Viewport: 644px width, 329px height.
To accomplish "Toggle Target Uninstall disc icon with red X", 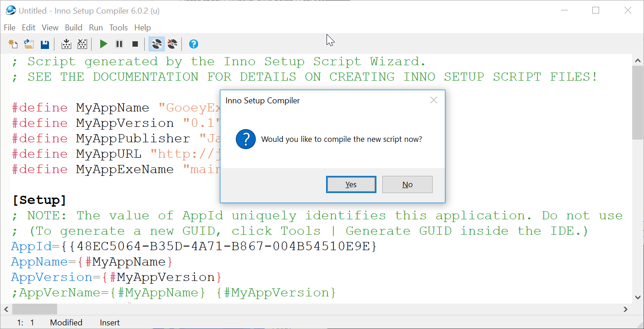I will [x=172, y=44].
